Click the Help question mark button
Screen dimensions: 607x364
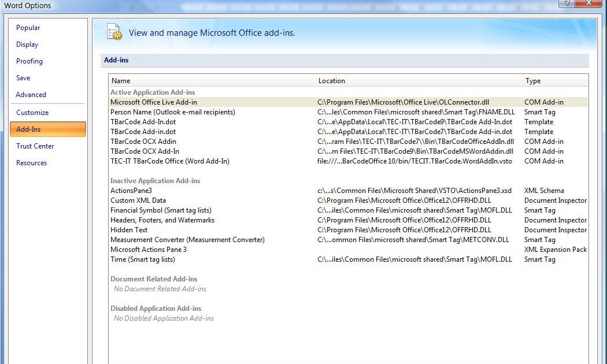coord(567,3)
